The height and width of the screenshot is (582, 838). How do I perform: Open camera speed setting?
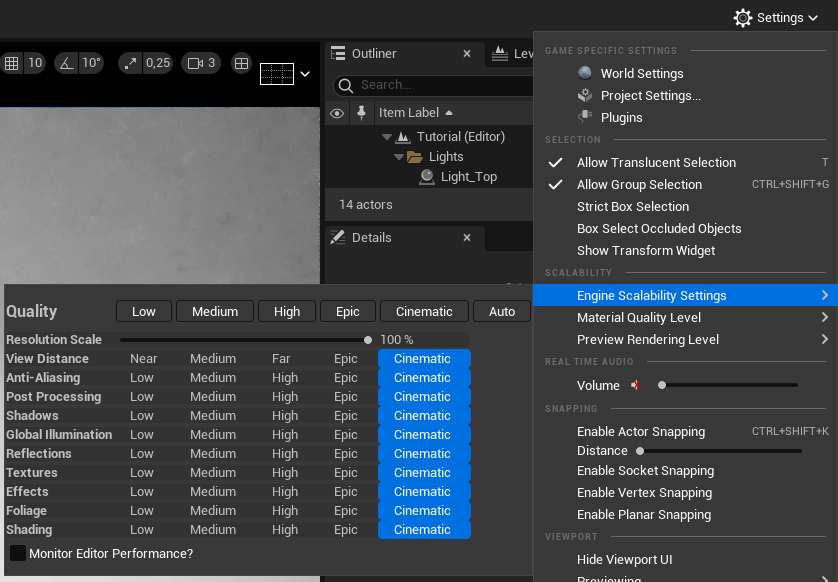coord(201,63)
